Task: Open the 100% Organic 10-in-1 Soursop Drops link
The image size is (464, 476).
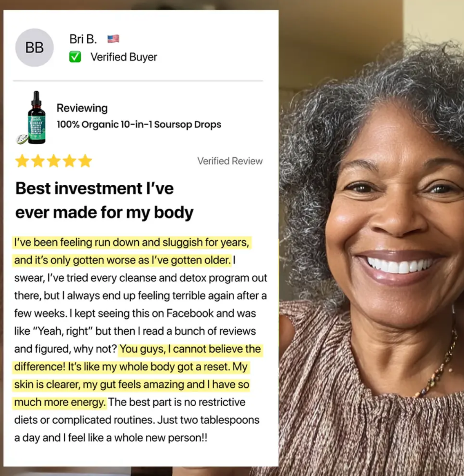Action: 139,125
